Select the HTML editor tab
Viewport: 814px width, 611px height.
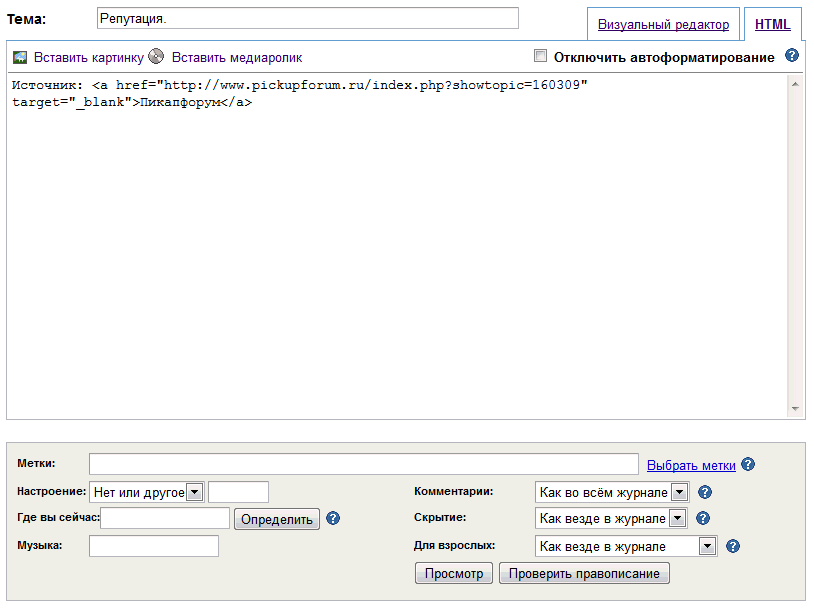coord(772,25)
